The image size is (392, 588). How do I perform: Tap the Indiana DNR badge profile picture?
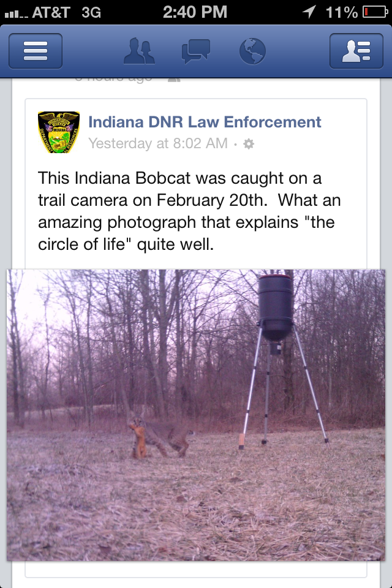(59, 132)
